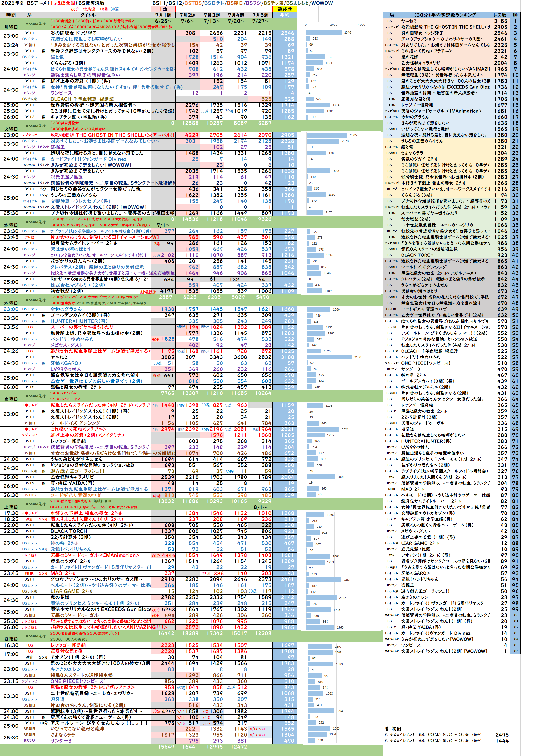
Task: Click ワンピース entry ranked 105 in ranking
Action: (x=445, y=645)
